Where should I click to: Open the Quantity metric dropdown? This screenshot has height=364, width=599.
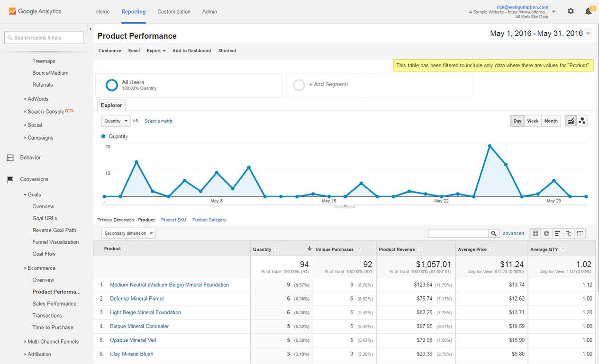point(116,121)
